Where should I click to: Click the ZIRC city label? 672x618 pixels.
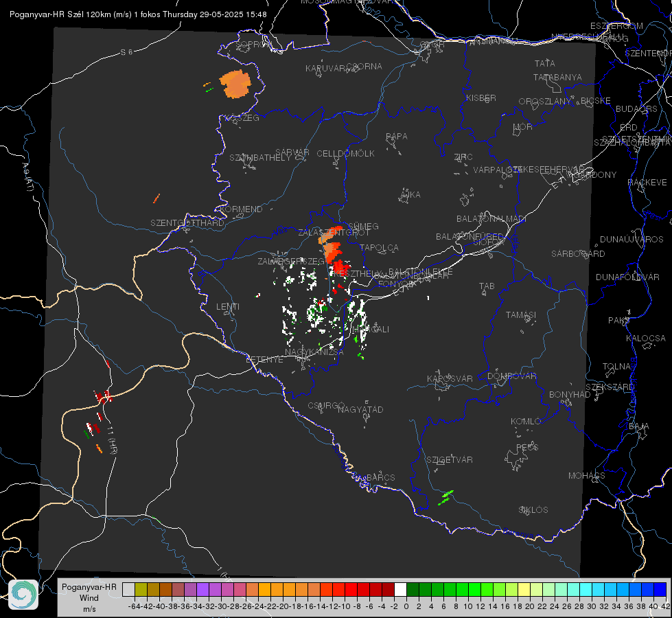point(463,157)
